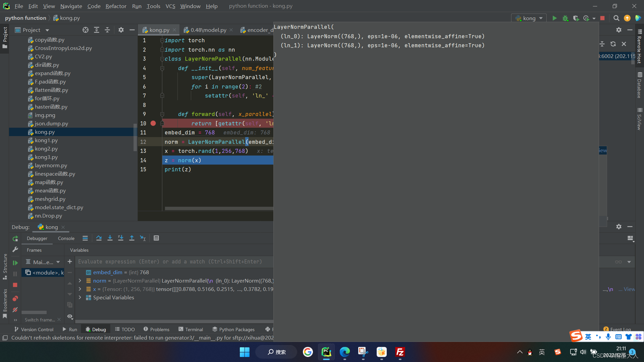Toggle Mute Breakpoints in debug sidebar
Screen dimensions: 644x362
coord(15,310)
